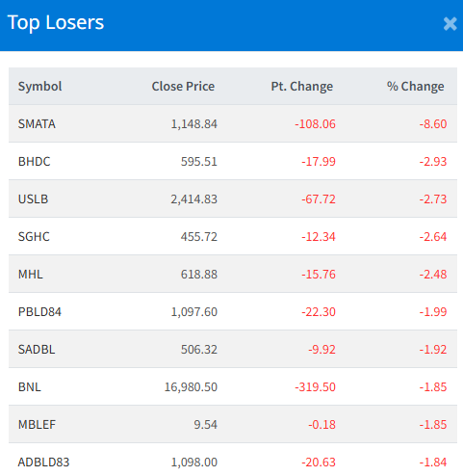
Task: Select the USLB symbol row
Action: coord(233,199)
